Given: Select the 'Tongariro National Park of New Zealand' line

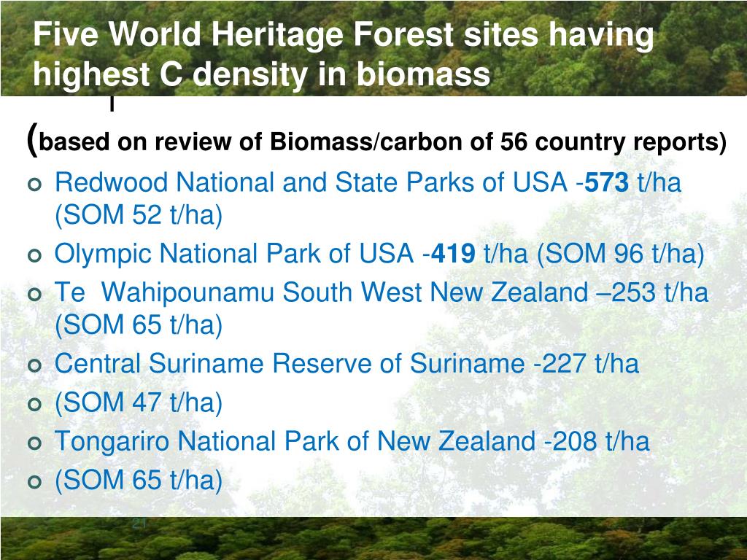Looking at the screenshot, I should (295, 441).
